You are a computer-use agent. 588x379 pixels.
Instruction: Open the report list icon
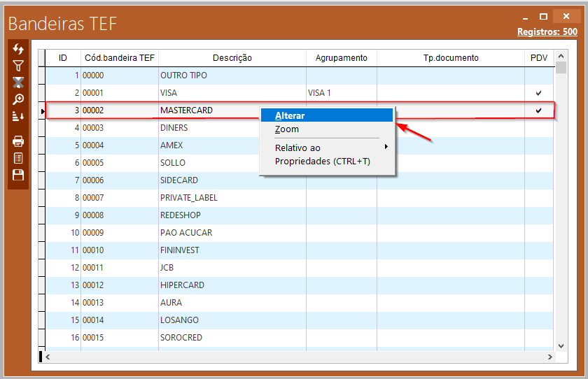click(x=18, y=158)
